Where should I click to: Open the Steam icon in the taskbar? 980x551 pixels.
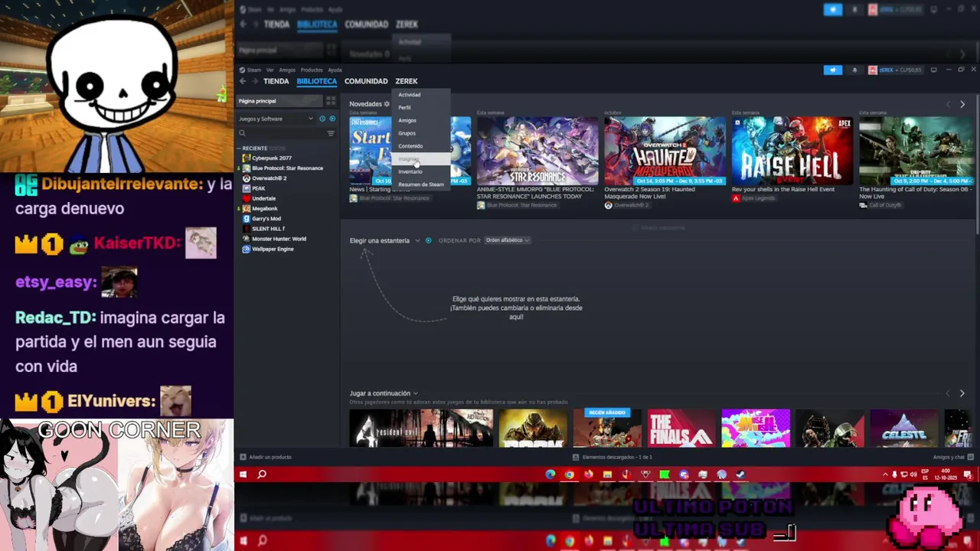740,474
